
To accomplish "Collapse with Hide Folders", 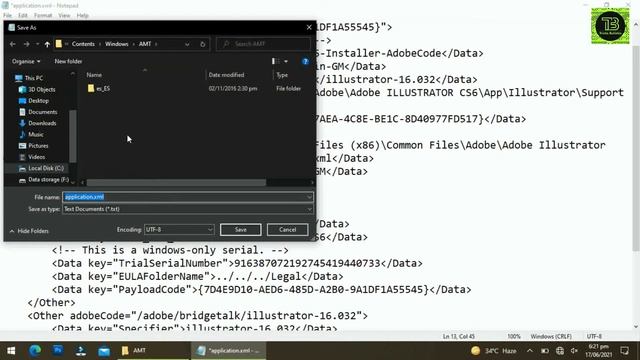I will tap(29, 231).
